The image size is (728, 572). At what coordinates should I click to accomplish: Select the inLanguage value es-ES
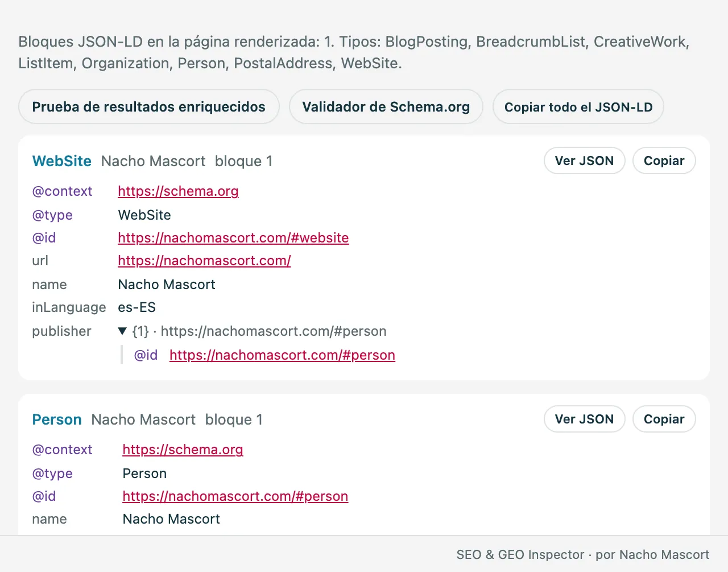(x=136, y=307)
